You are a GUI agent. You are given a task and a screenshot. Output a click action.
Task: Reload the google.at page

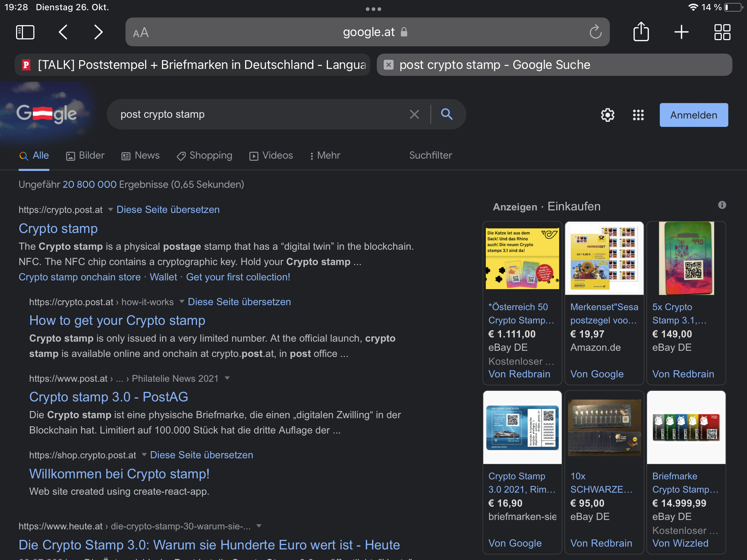pos(595,32)
